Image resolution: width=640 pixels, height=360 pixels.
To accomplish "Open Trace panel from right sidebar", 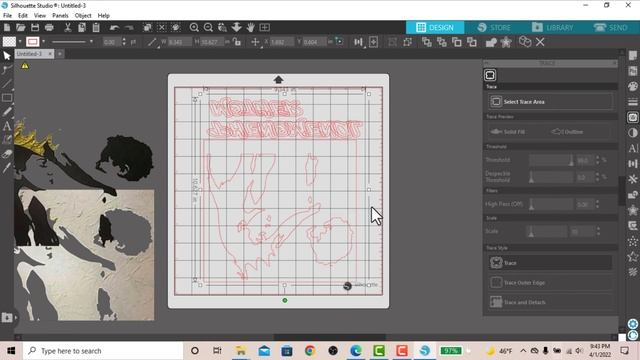I will click(633, 118).
